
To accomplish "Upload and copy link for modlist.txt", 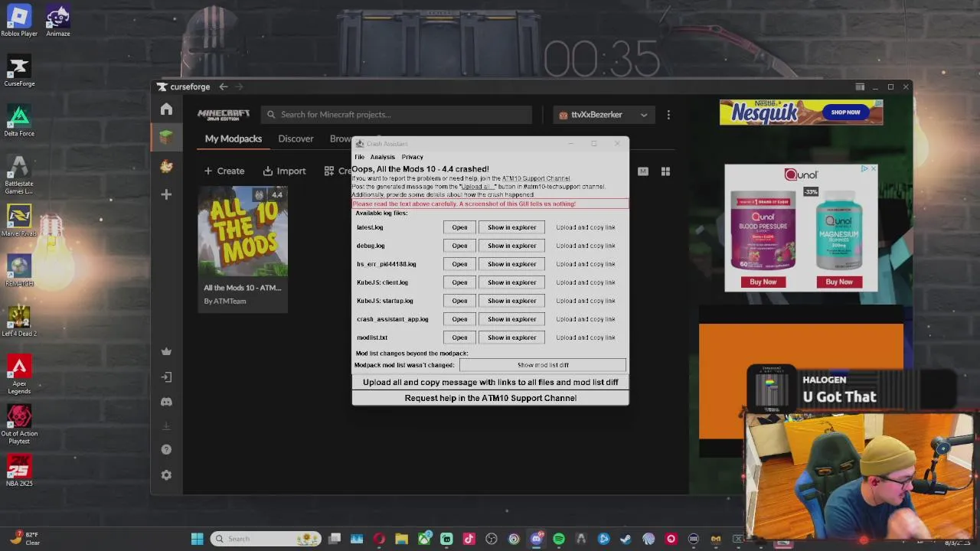I will pyautogui.click(x=585, y=337).
